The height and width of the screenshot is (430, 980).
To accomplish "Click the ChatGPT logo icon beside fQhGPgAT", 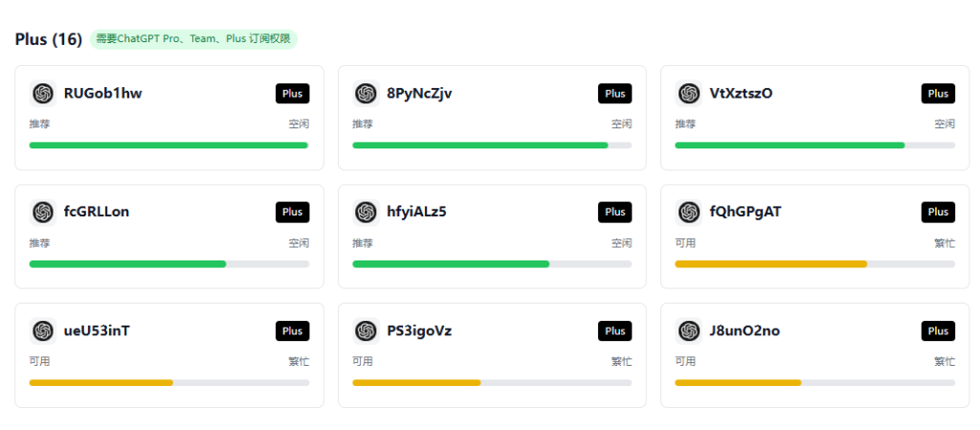I will point(687,212).
